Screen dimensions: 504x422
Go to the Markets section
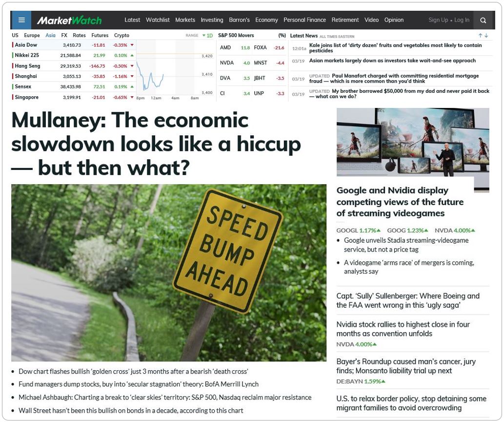185,20
